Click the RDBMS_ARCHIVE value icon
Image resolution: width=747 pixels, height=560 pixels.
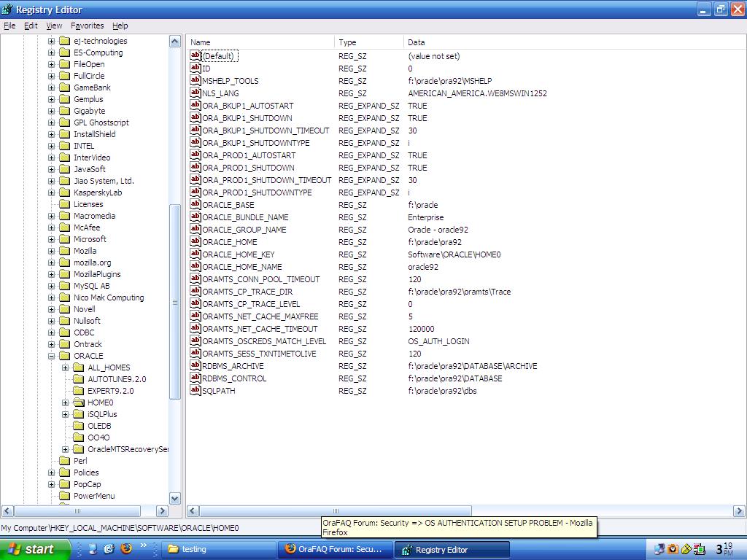pyautogui.click(x=196, y=365)
